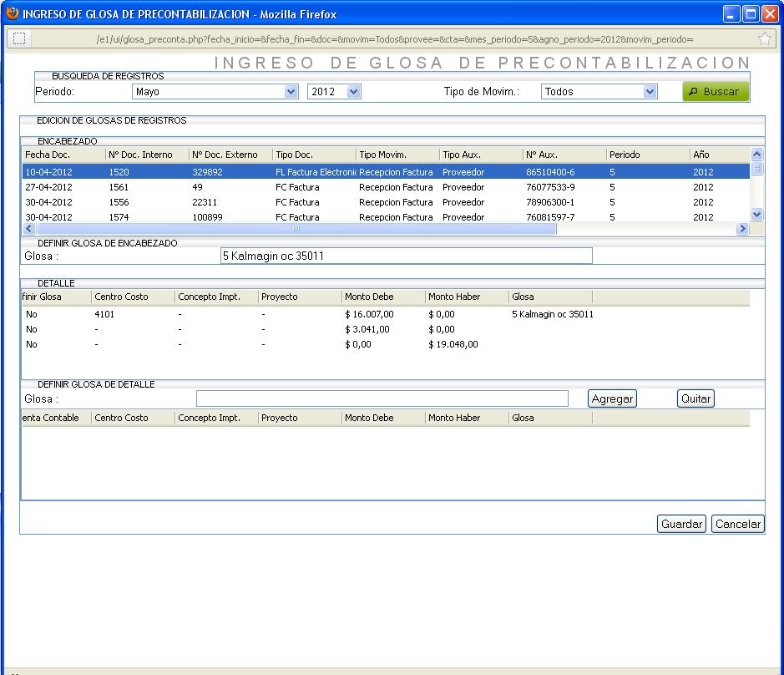Click the address bar URL
This screenshot has height=675, width=784.
tap(394, 39)
